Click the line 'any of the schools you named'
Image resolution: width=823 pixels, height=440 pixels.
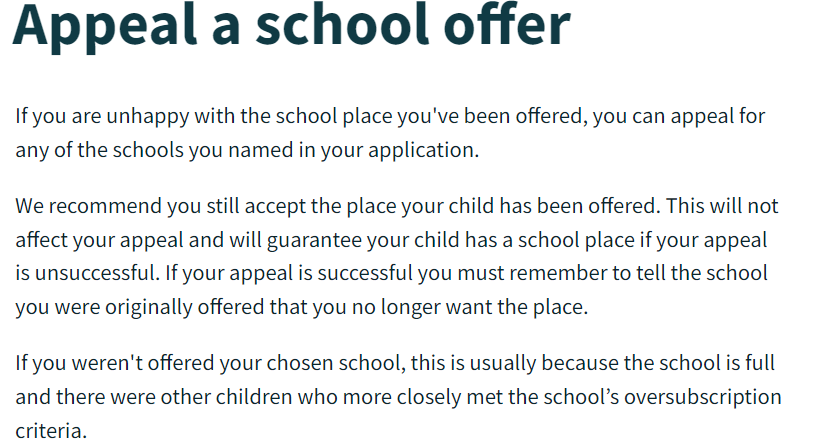click(x=247, y=150)
